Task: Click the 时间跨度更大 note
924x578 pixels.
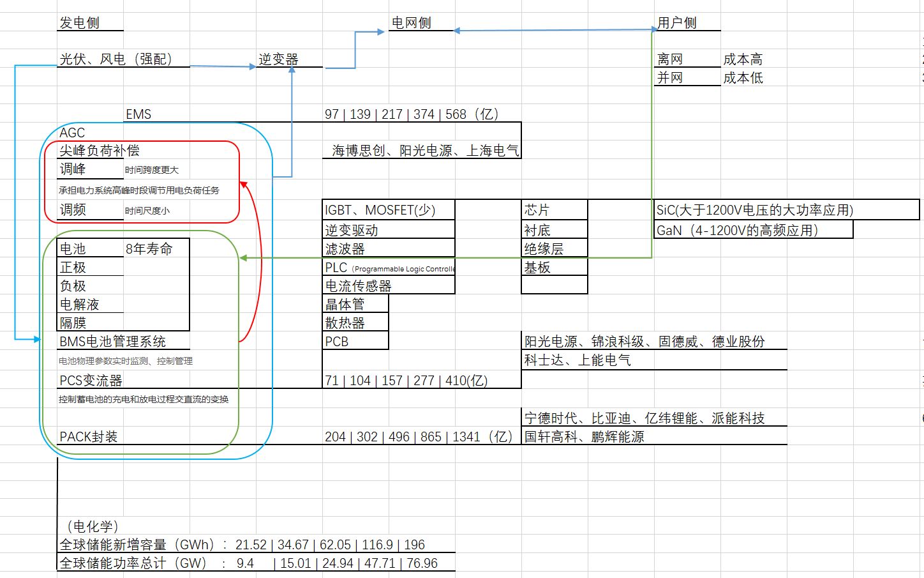Action: 152,170
